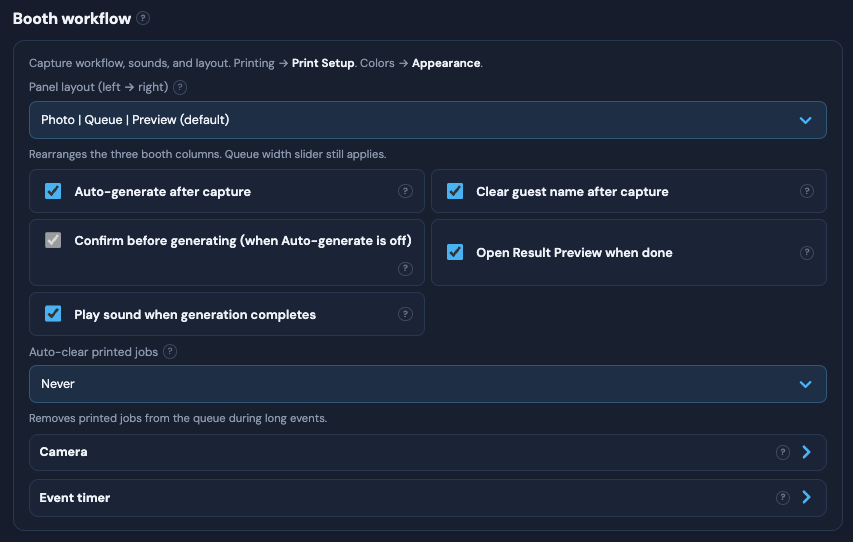Viewport: 853px width, 542px height.
Task: Show help for Auto-generate after capture
Action: click(405, 191)
